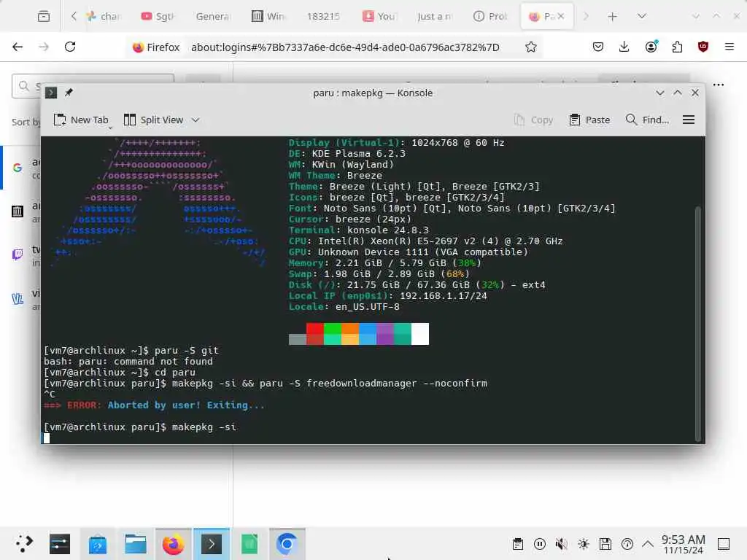Image resolution: width=747 pixels, height=560 pixels.
Task: Open Firefox account icon
Action: (651, 47)
